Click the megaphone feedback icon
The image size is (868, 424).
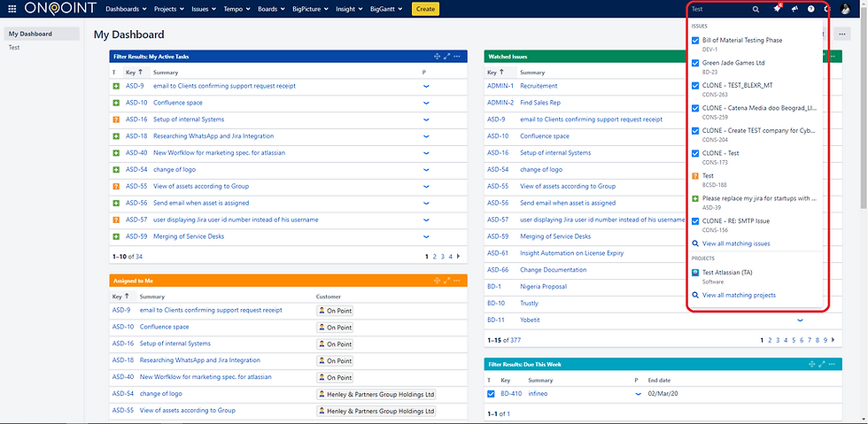[x=794, y=9]
